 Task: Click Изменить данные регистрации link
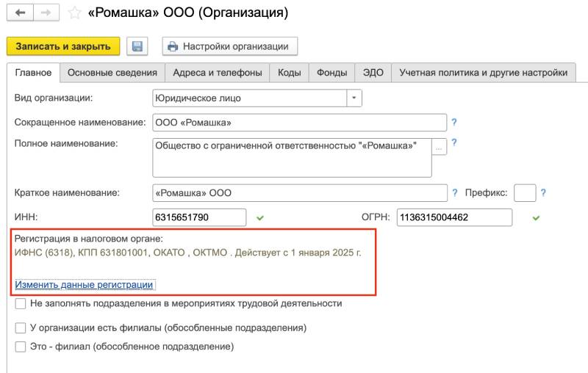85,285
